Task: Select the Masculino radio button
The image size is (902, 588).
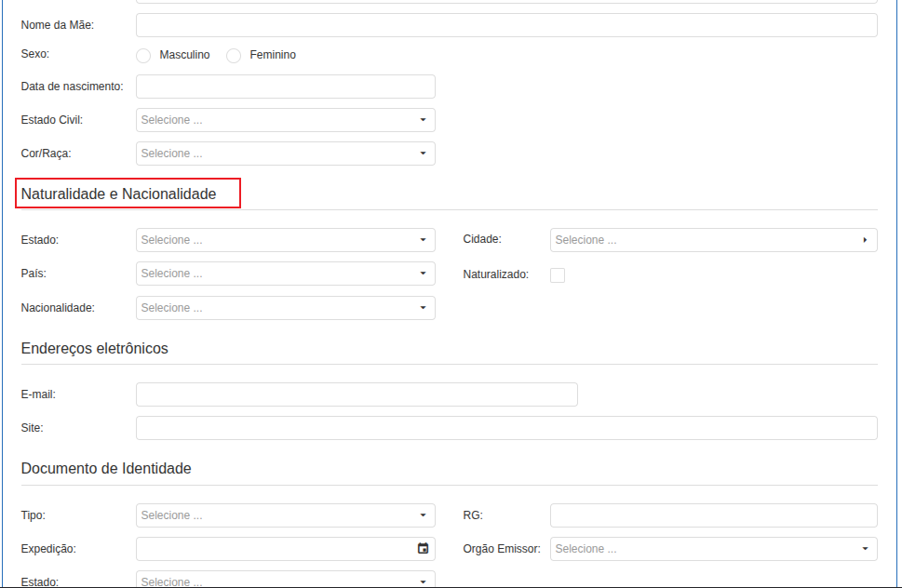Action: click(143, 56)
